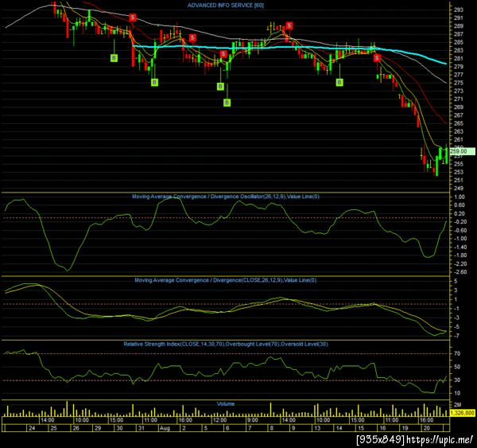
Task: Select date label 31 on the time axis
Action: coord(142,428)
